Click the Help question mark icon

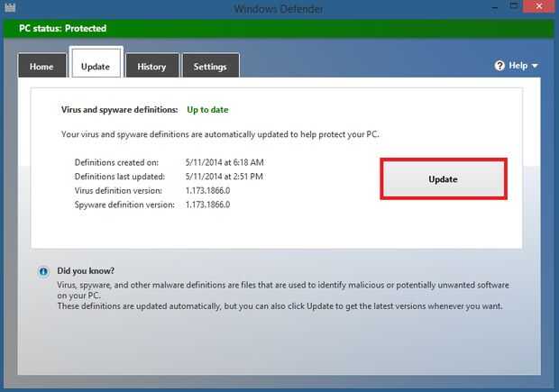[x=499, y=66]
